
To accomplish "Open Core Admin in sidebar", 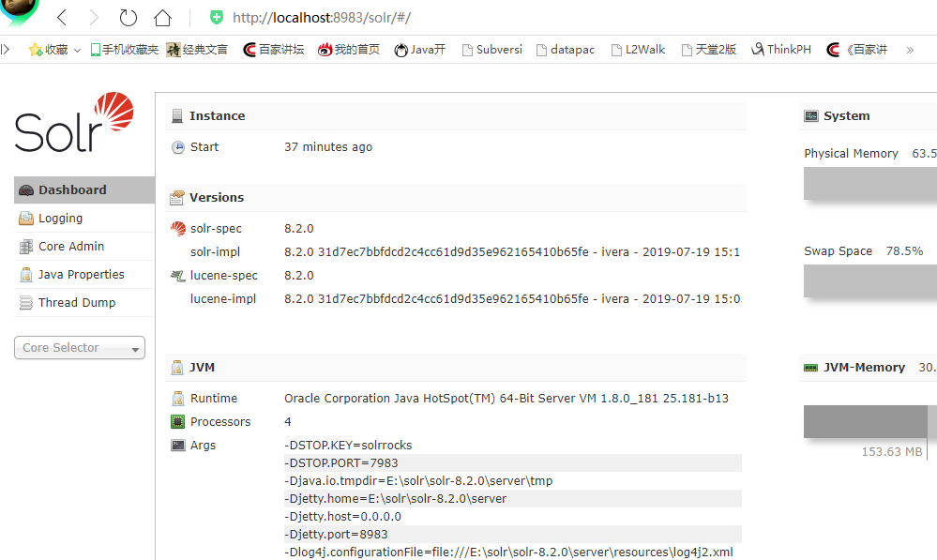I will (84, 247).
